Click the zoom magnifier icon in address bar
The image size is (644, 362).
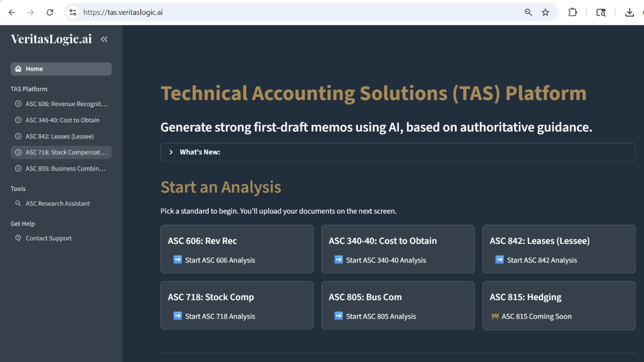[528, 13]
